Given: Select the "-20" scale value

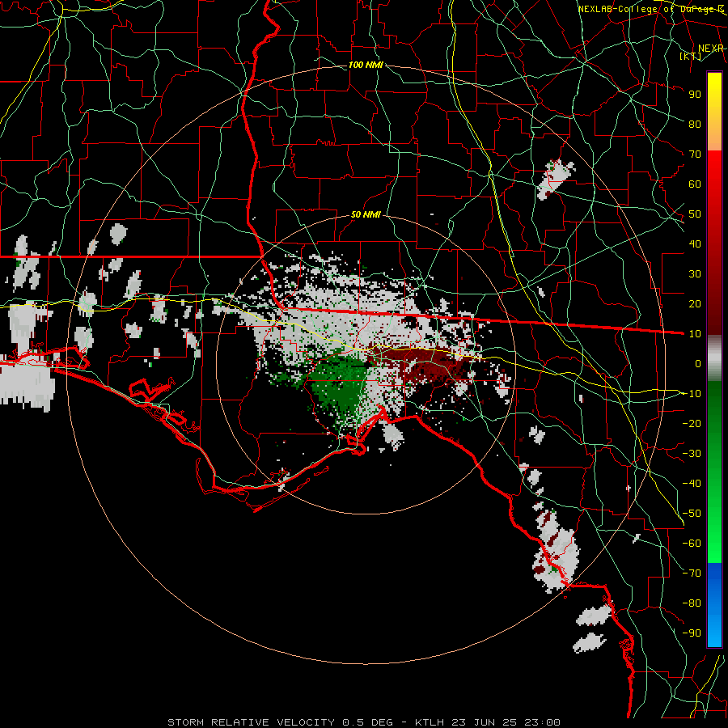Looking at the screenshot, I should pos(692,423).
